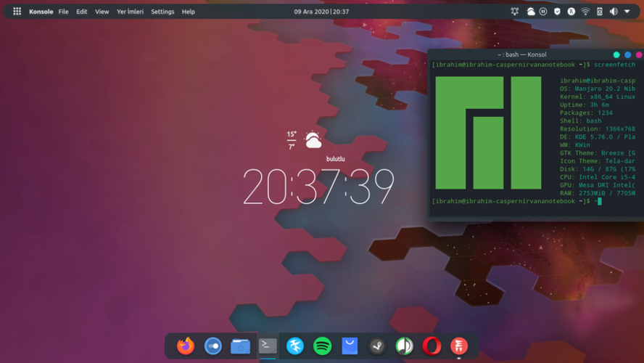Open the green music note player in dock

405,346
